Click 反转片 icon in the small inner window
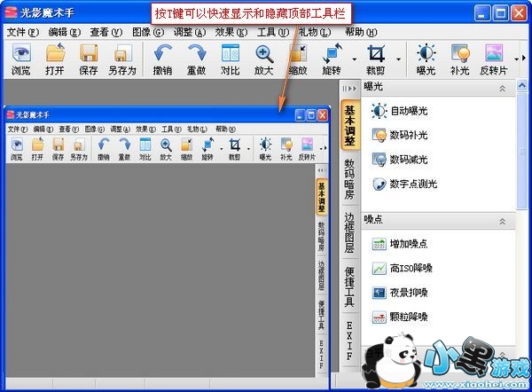The width and height of the screenshot is (532, 392). 307,145
